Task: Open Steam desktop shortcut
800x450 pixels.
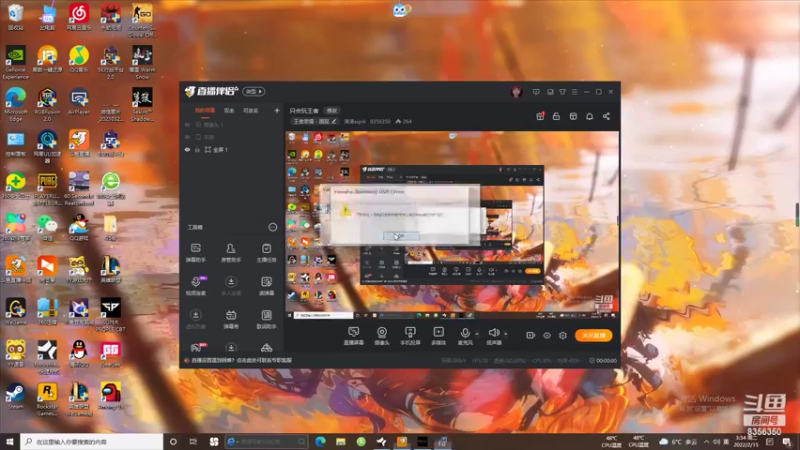Action: pyautogui.click(x=15, y=396)
